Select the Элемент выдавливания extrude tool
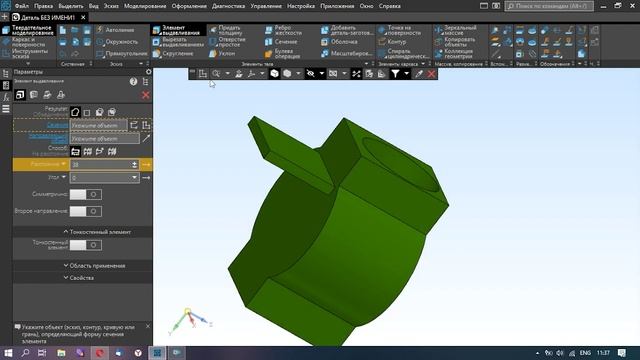 pos(177,30)
